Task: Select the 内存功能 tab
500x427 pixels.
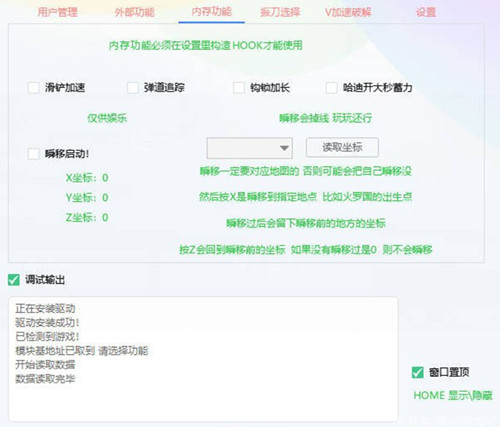Action: coord(211,12)
